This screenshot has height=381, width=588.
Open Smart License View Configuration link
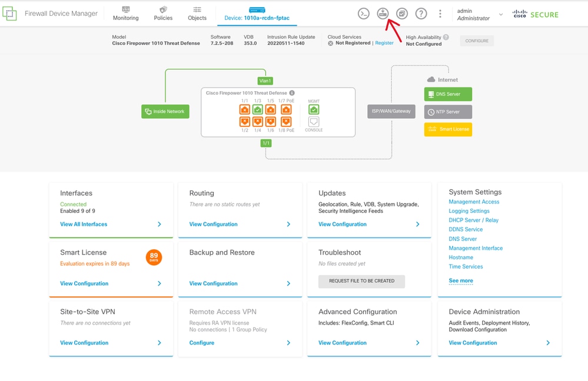pyautogui.click(x=84, y=283)
